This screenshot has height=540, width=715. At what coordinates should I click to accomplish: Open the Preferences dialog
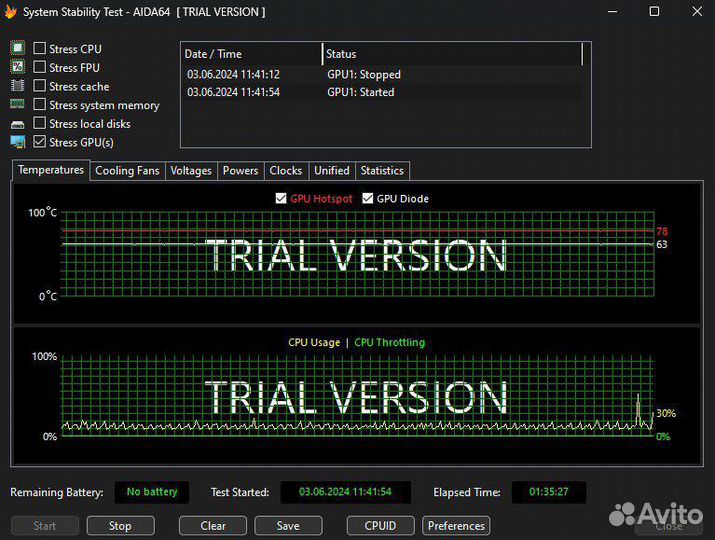coord(456,525)
